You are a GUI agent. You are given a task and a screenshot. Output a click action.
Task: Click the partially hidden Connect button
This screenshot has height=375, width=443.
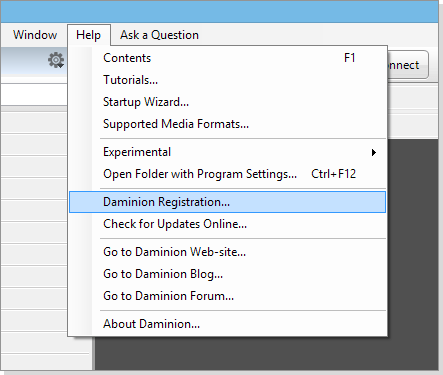tap(408, 65)
